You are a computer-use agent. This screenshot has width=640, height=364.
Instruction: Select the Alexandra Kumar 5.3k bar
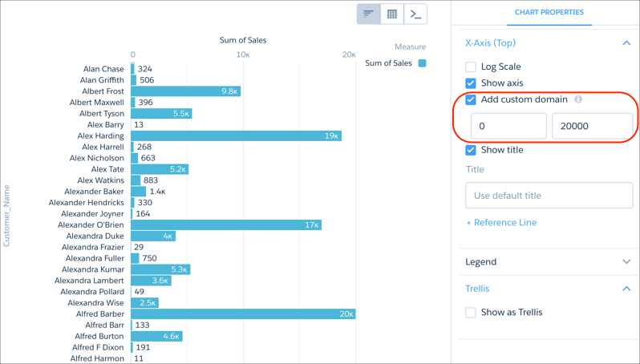[160, 269]
